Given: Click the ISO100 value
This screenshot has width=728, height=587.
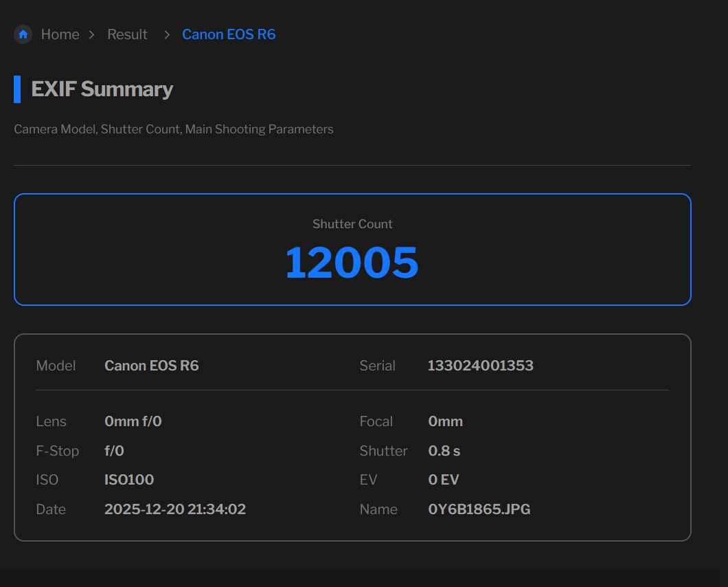Looking at the screenshot, I should 129,480.
